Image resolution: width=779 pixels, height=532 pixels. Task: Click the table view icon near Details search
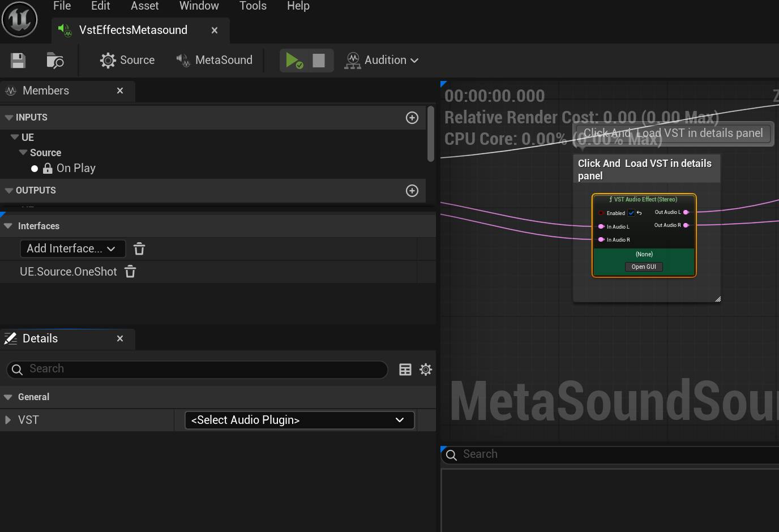click(x=405, y=369)
